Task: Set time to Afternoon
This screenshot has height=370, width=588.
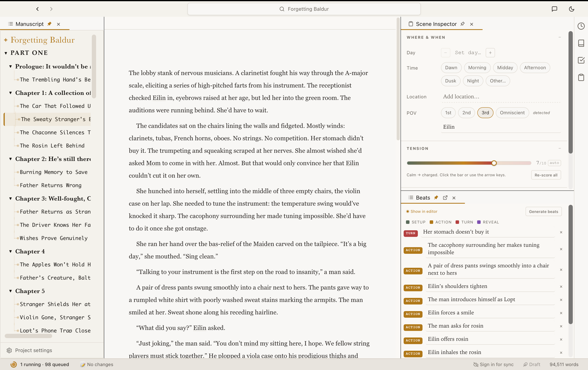Action: 535,68
